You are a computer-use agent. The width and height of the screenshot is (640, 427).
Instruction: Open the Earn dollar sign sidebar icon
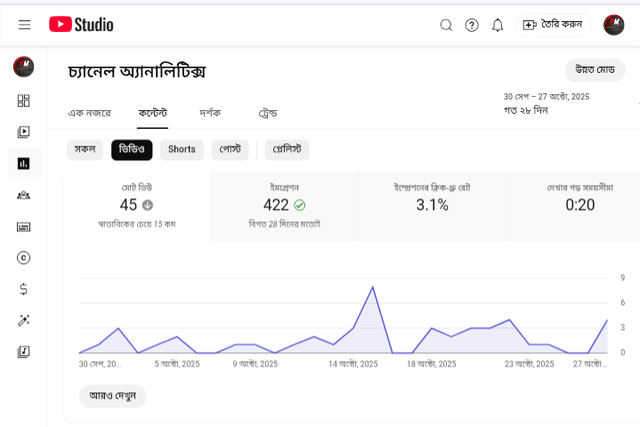tap(24, 289)
